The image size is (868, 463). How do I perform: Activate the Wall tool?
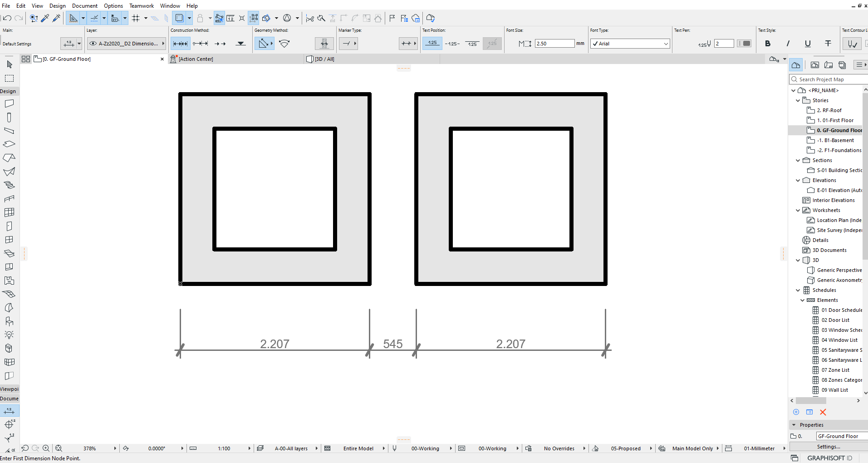[x=9, y=103]
